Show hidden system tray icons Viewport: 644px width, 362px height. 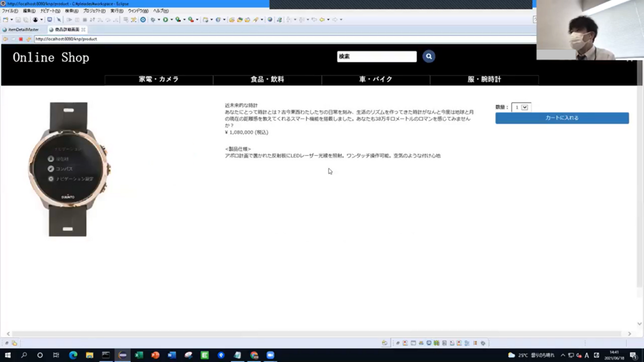click(563, 355)
